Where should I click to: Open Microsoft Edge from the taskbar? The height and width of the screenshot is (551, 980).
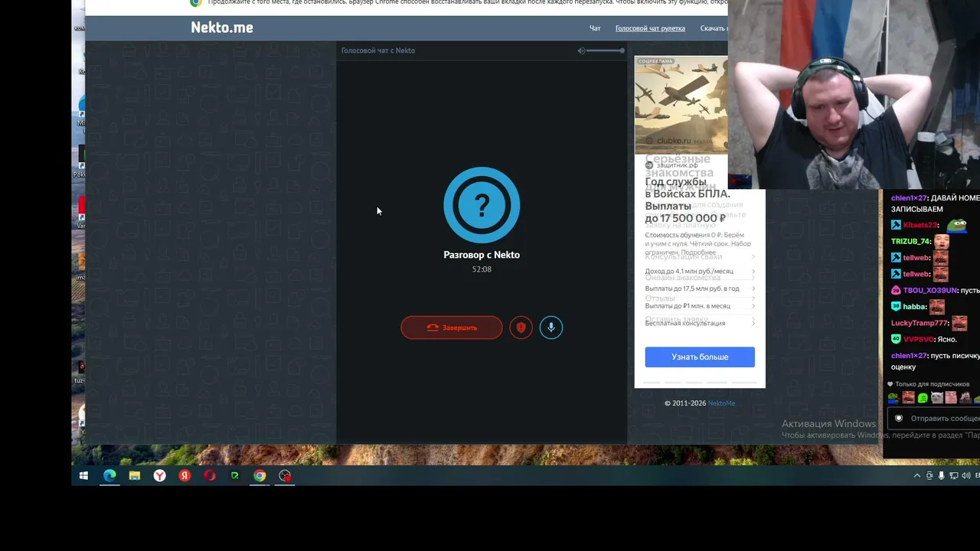[109, 476]
